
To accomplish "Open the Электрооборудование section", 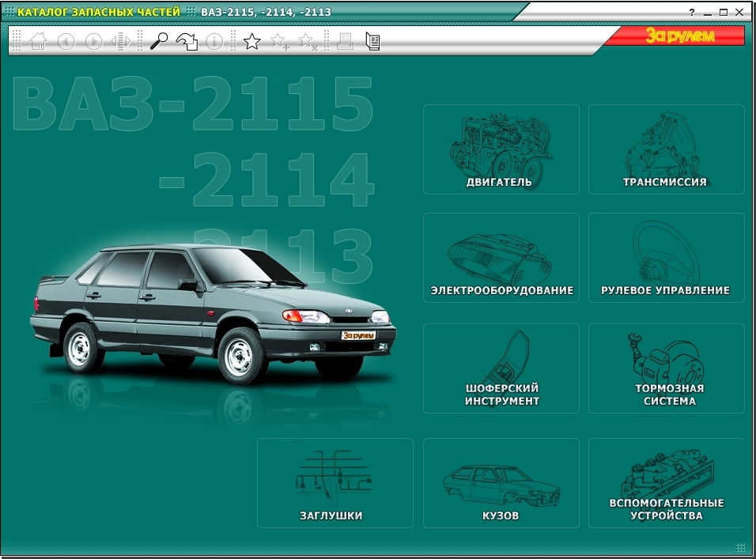I will pos(501,258).
